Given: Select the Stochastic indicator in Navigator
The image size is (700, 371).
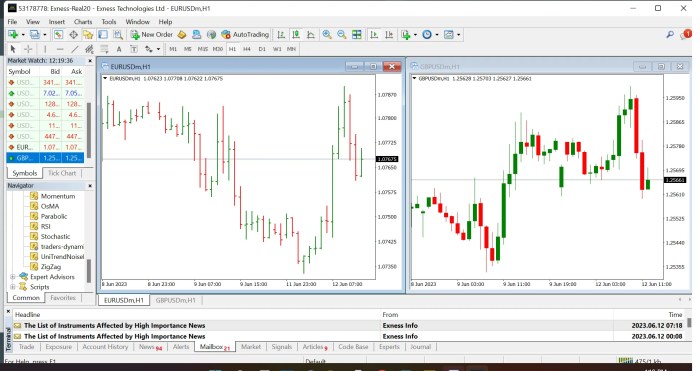Looking at the screenshot, I should point(55,237).
